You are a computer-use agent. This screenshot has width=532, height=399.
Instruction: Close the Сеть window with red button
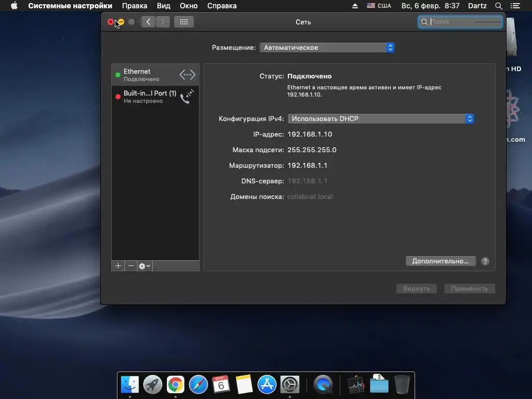tap(111, 22)
